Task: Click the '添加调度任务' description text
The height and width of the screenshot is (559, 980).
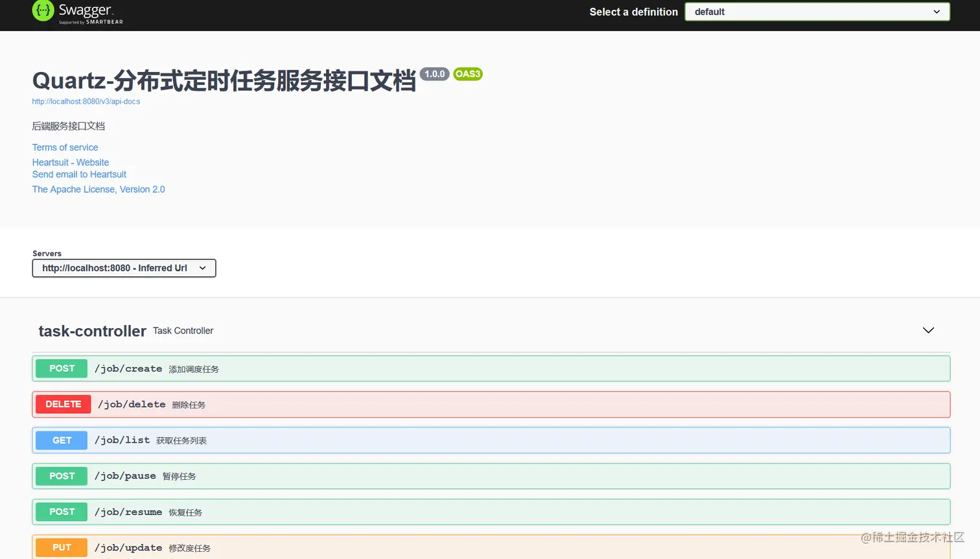Action: click(194, 369)
